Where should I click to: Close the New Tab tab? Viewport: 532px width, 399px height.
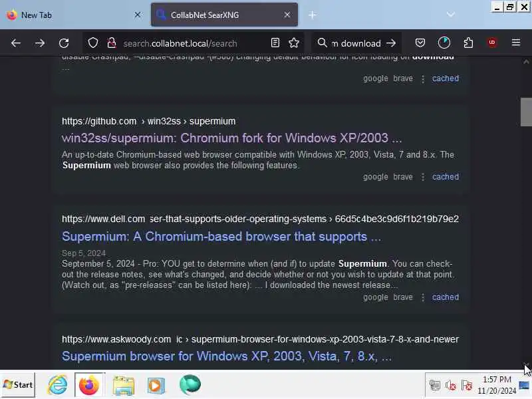coord(138,15)
